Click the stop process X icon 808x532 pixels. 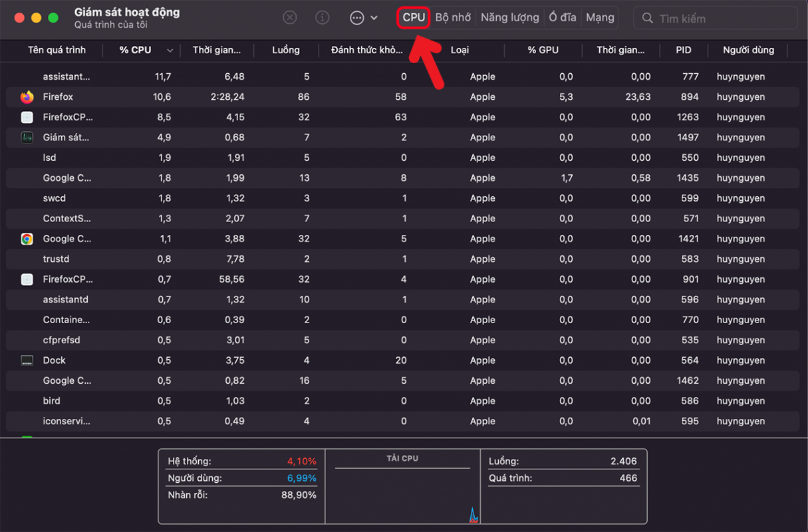coord(290,18)
